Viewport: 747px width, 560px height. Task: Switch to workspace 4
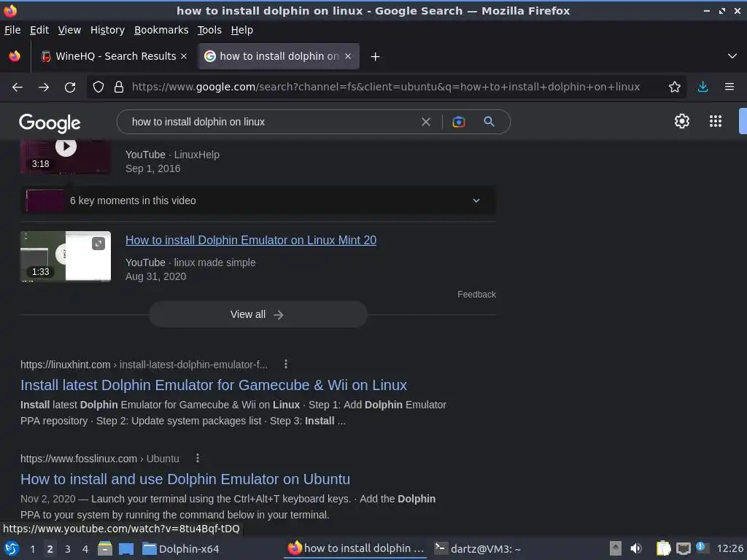tap(85, 549)
